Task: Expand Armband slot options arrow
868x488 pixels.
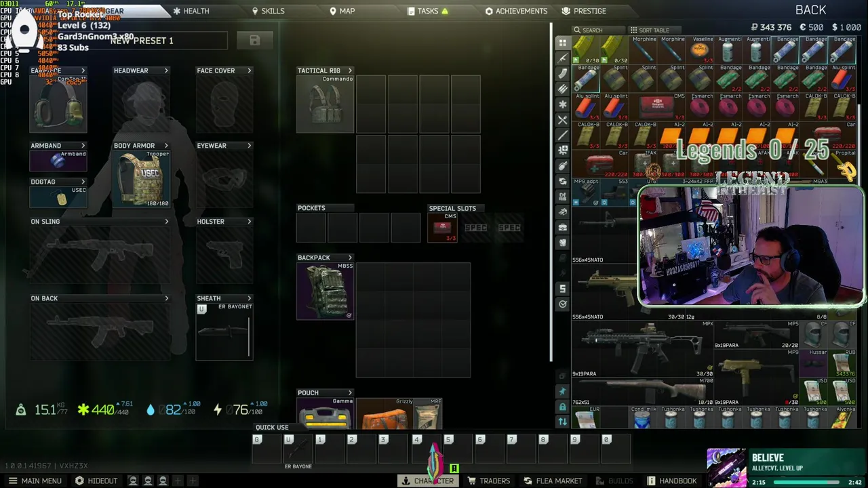Action: [83, 146]
